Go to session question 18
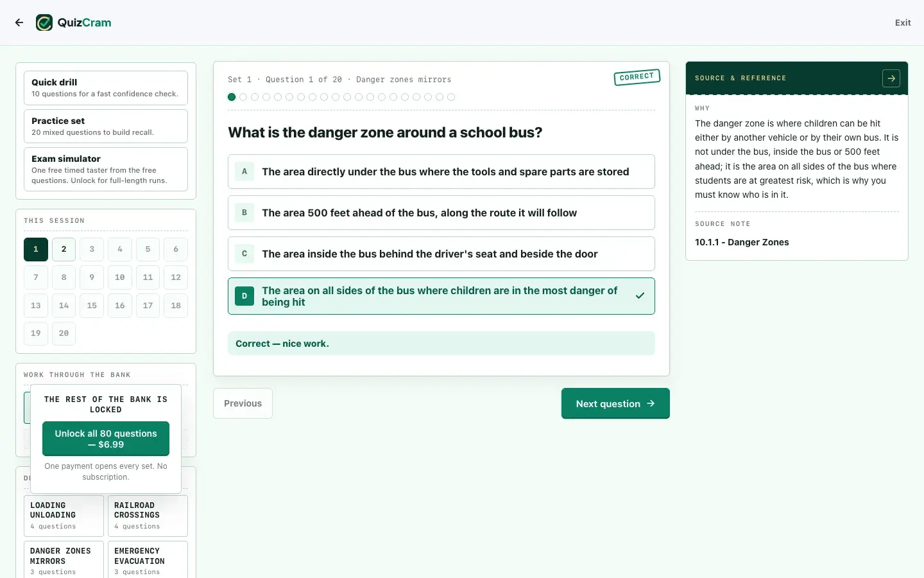Image resolution: width=924 pixels, height=578 pixels. (176, 306)
